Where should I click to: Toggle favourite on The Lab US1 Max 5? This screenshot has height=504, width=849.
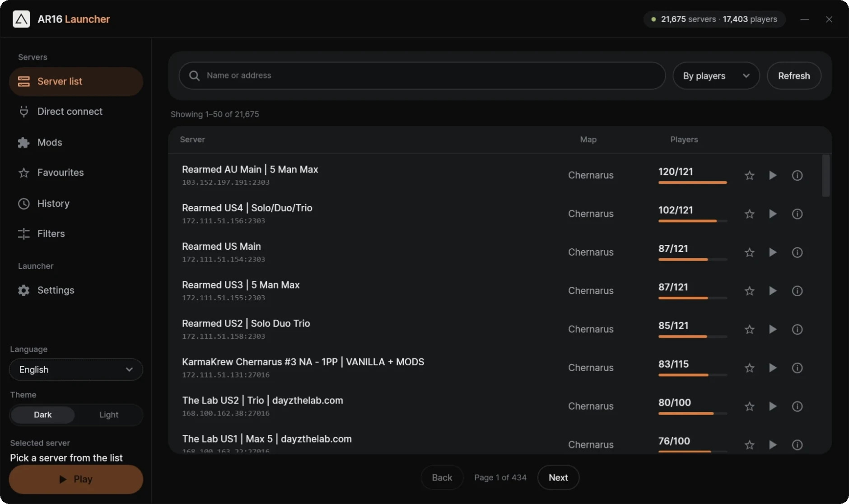point(749,445)
